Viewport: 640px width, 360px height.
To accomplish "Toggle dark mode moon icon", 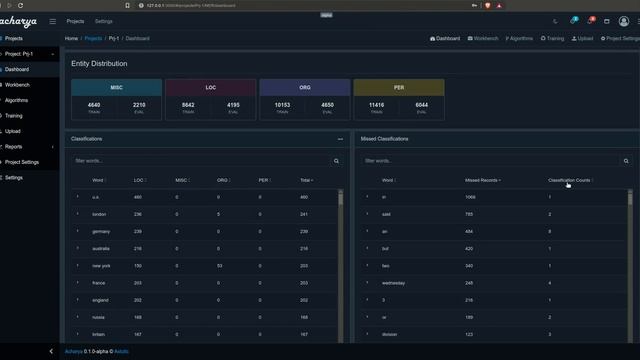I will pos(556,21).
